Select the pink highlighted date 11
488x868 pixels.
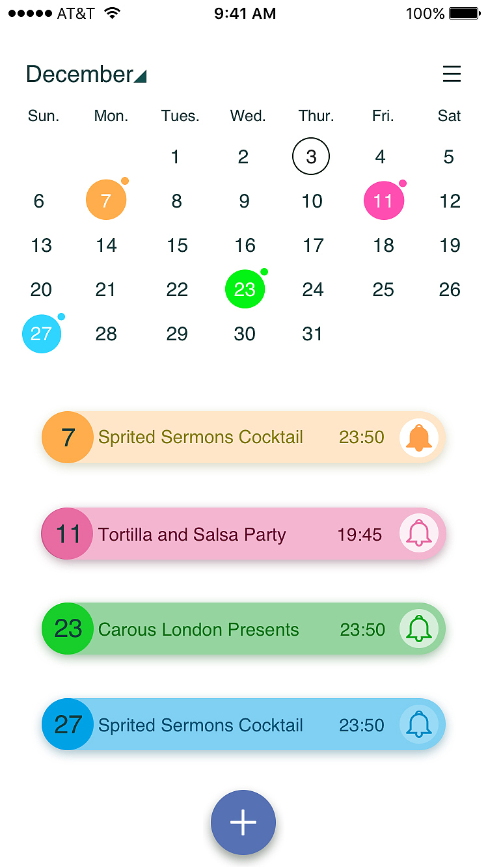[383, 200]
